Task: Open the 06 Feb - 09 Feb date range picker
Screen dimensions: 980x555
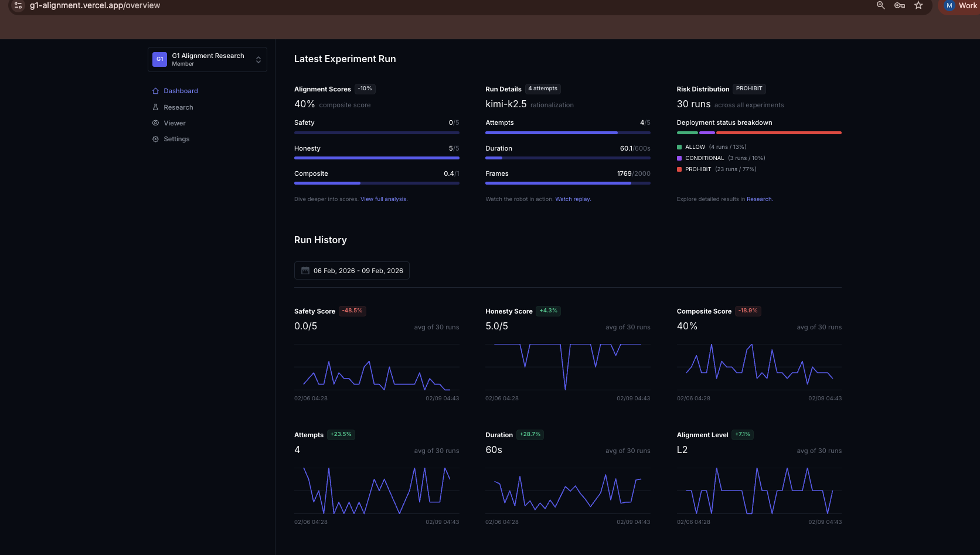Action: tap(352, 271)
